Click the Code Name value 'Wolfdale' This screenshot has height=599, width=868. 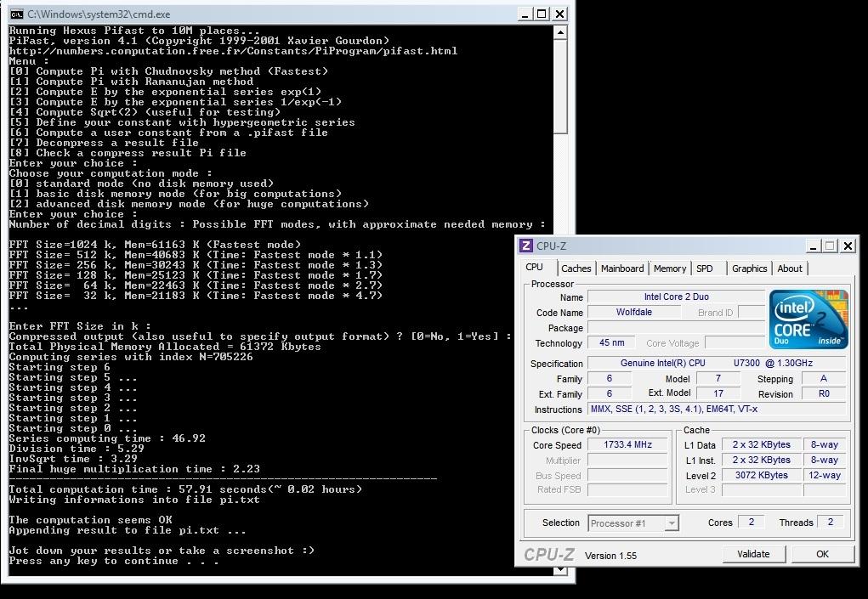click(634, 312)
